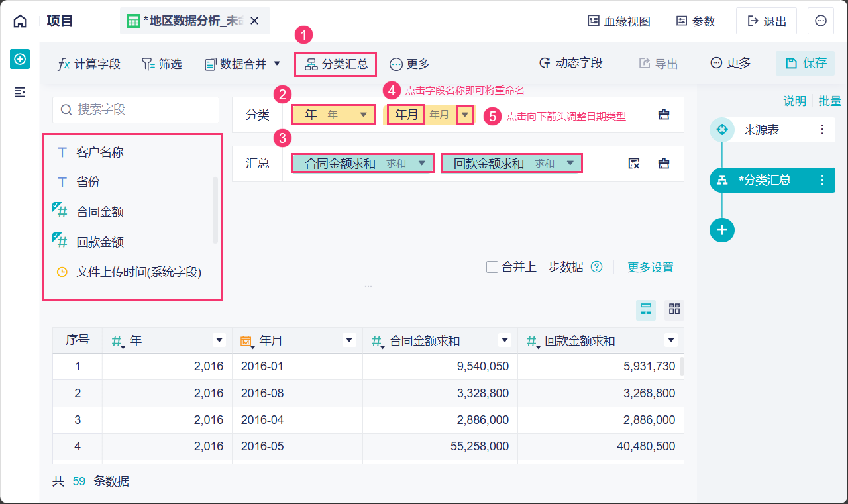Expand the 年月 date type dropdown arrow
The image size is (848, 504).
click(466, 115)
